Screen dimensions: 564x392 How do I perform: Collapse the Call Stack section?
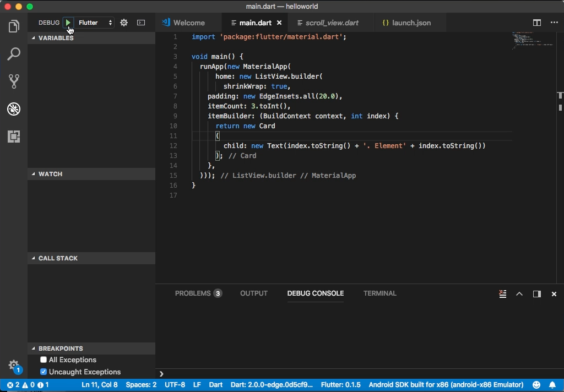click(91, 258)
